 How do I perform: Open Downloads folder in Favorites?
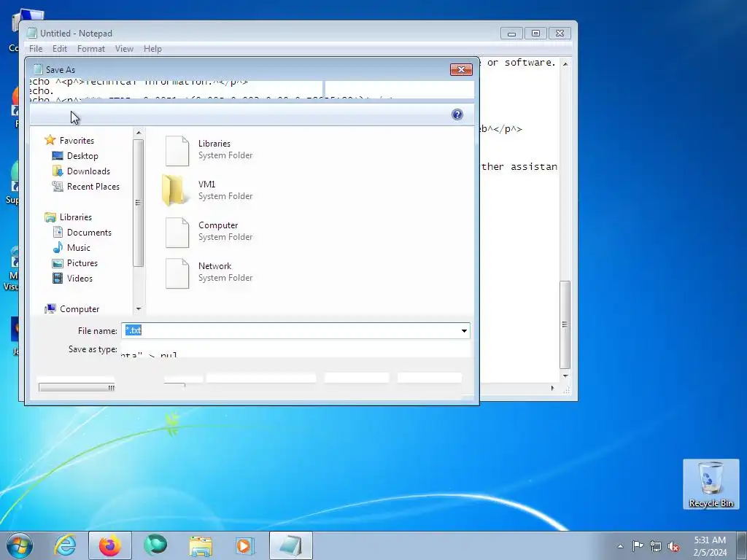[x=88, y=171]
